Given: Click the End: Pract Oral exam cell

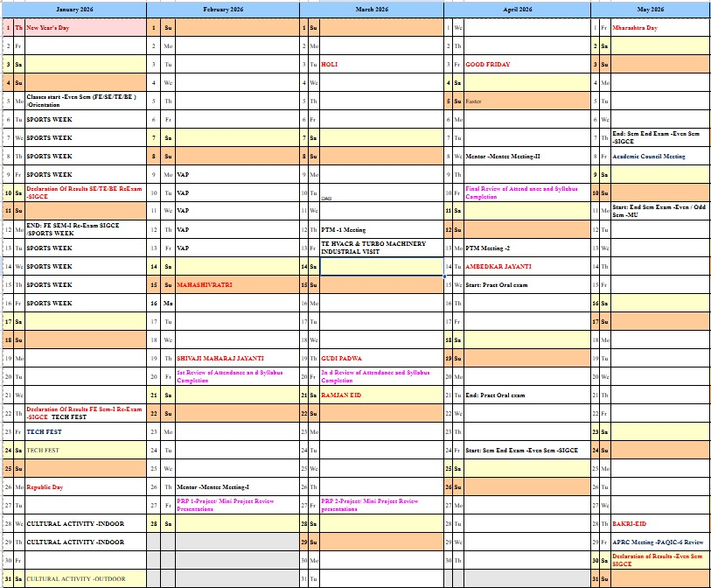Looking at the screenshot, I should [526, 395].
